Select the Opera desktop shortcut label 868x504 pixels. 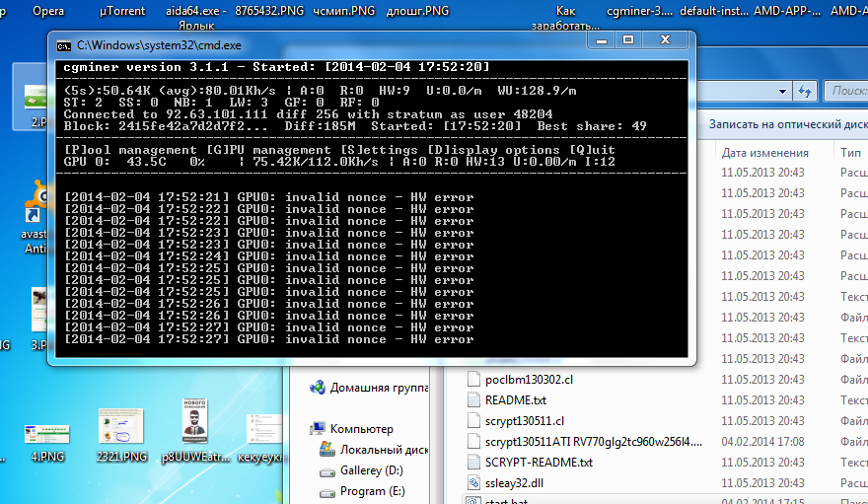pyautogui.click(x=48, y=11)
